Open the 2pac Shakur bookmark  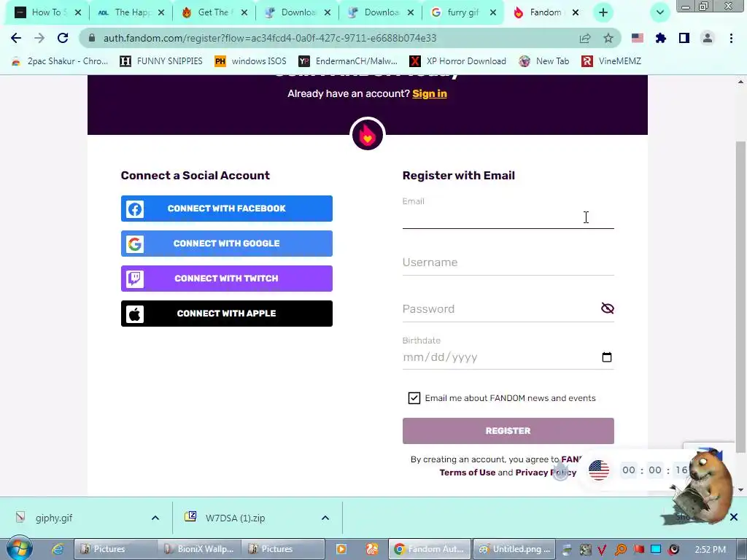coord(60,61)
